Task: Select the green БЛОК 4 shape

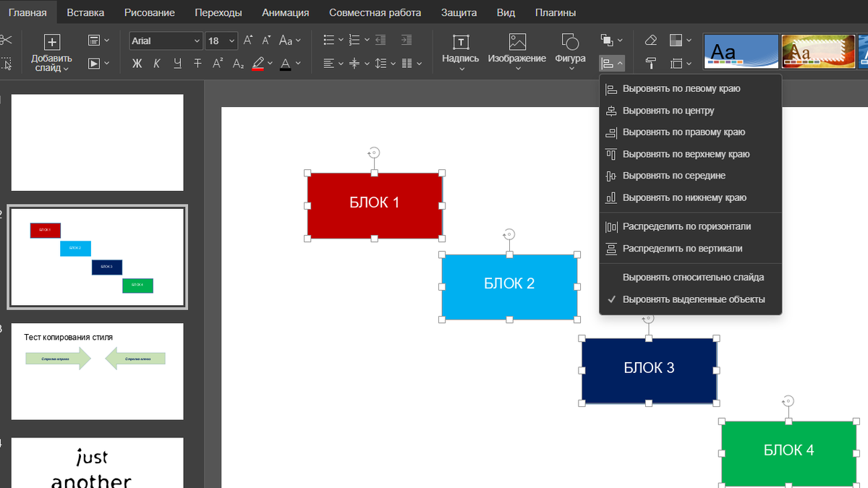Action: click(x=789, y=453)
